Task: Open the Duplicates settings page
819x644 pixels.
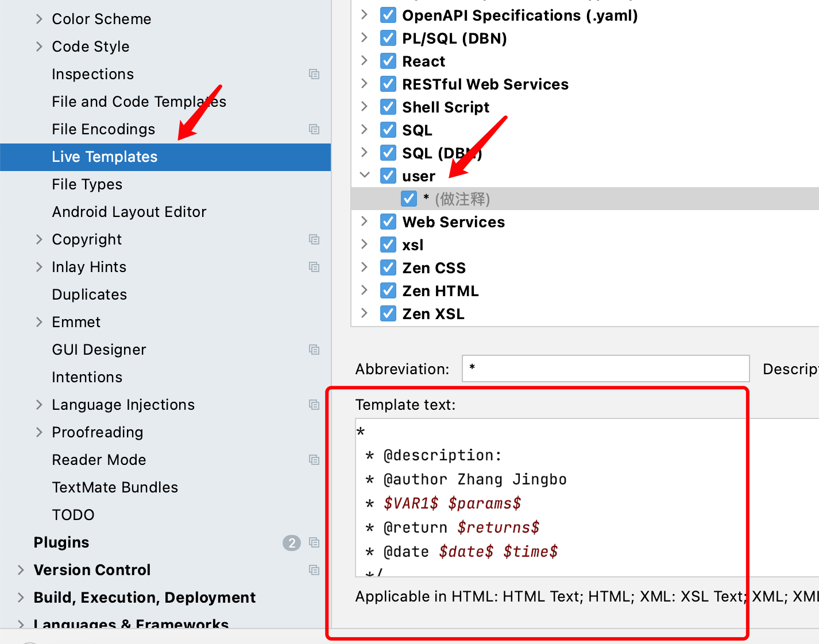Action: point(89,294)
